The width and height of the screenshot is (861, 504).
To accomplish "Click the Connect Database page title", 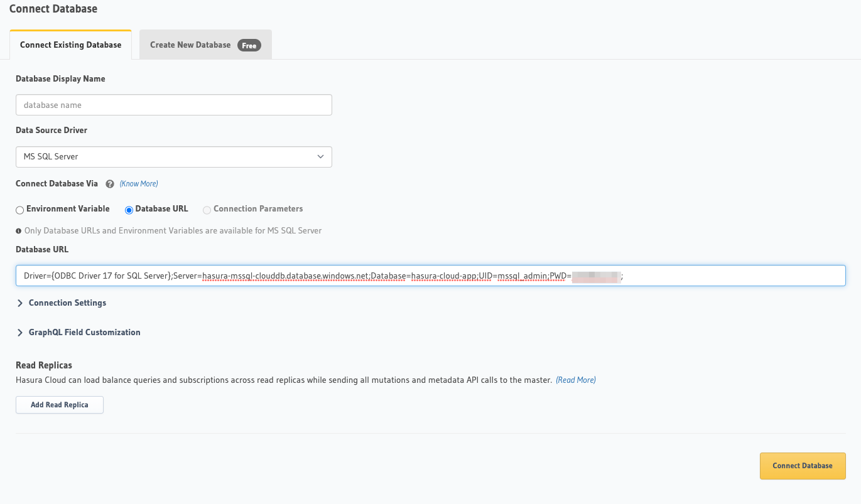I will (x=53, y=9).
